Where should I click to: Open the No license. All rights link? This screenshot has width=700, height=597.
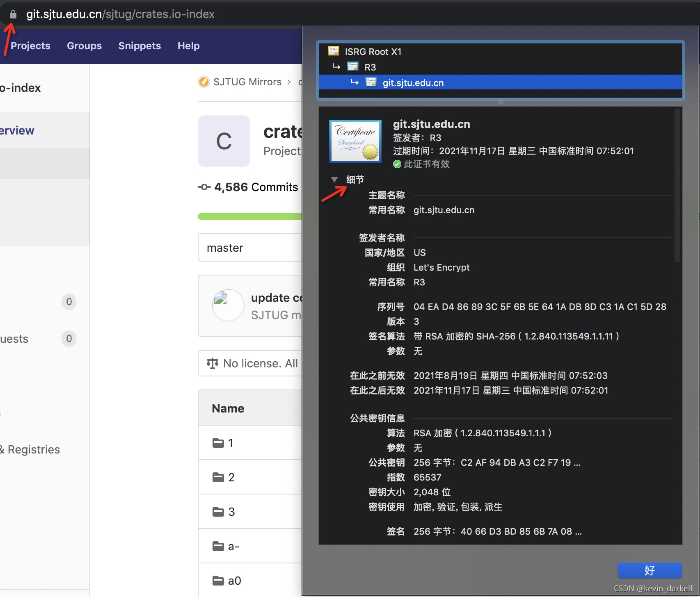260,363
